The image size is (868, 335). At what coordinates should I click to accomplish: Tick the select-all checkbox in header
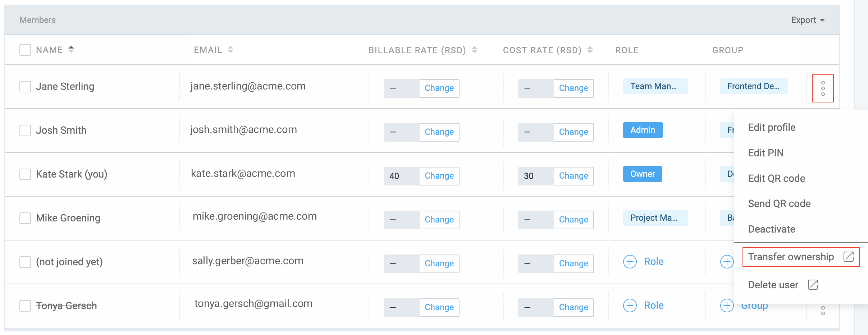(25, 50)
